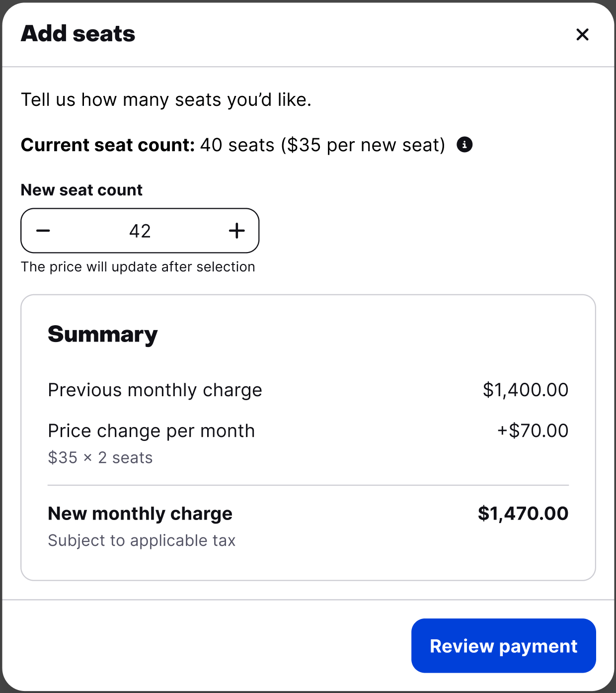Screen dimensions: 616x693
Task: Click the Current seat count text
Action: pos(232,145)
